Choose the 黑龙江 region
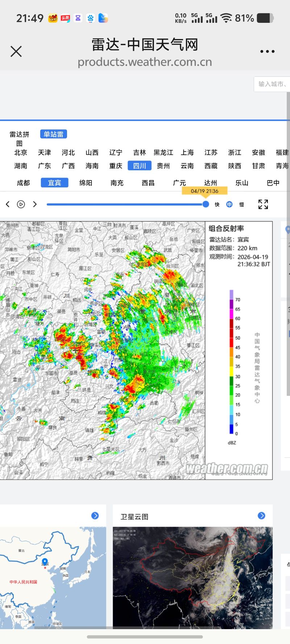 (x=163, y=153)
